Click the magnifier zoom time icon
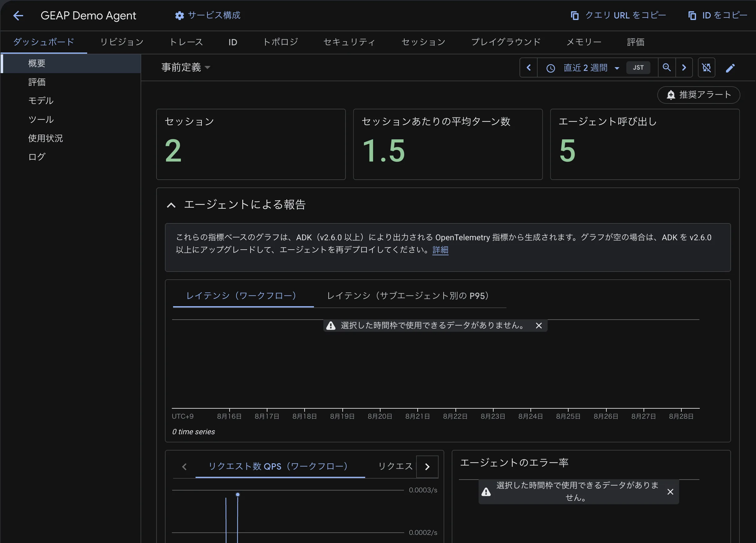 click(667, 68)
